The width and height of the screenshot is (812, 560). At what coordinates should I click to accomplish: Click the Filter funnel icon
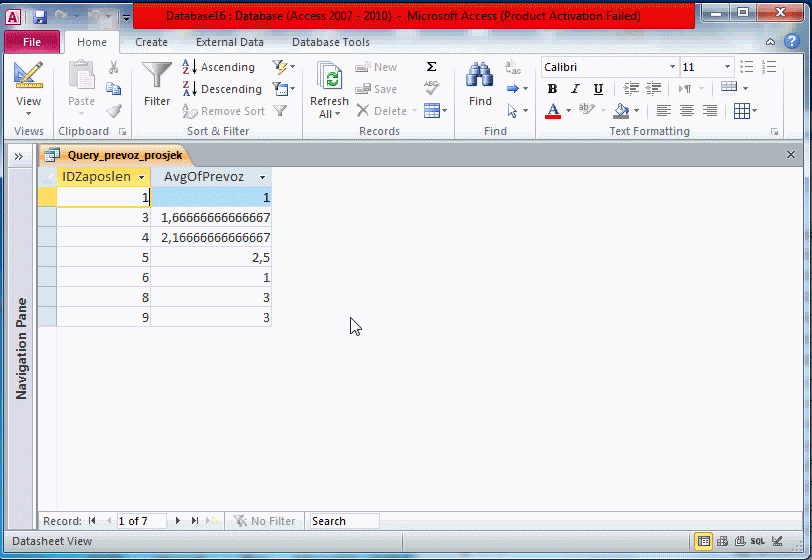(157, 77)
